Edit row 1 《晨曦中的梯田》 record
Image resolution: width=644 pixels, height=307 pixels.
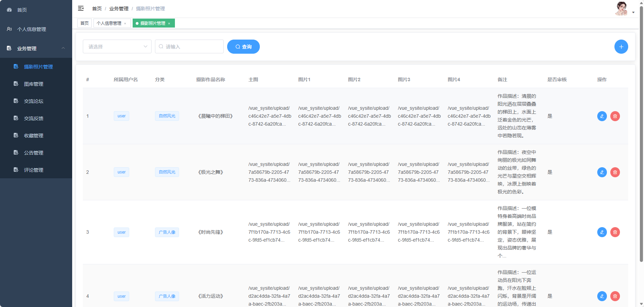tap(602, 116)
